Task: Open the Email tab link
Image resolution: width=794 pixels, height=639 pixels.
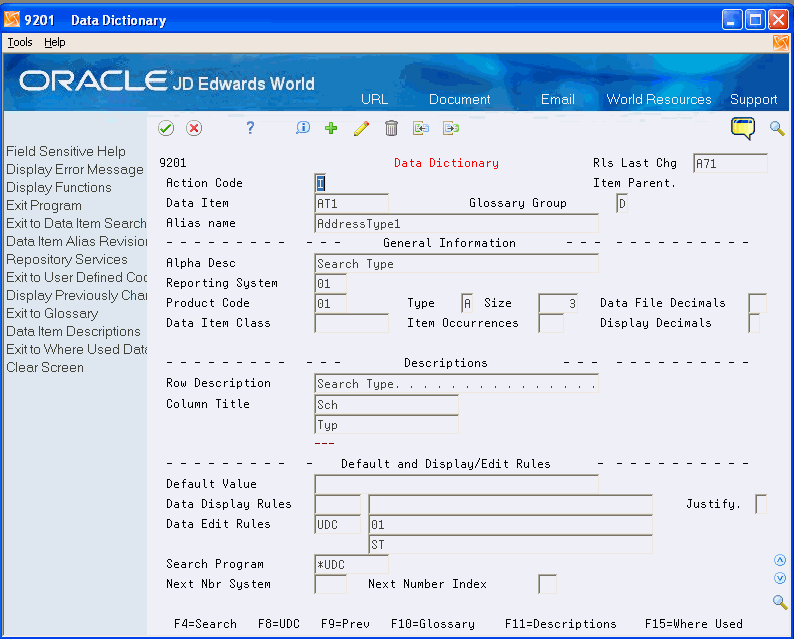Action: pos(558,99)
